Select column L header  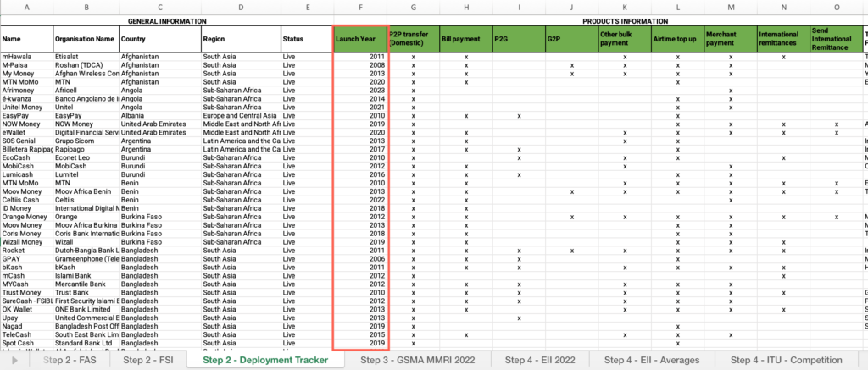[x=677, y=7]
